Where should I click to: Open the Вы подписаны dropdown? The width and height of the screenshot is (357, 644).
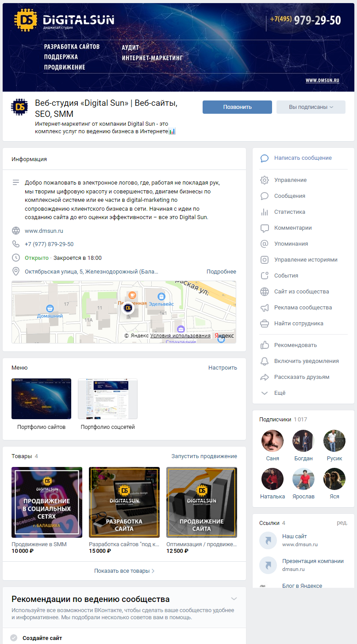pyautogui.click(x=311, y=107)
